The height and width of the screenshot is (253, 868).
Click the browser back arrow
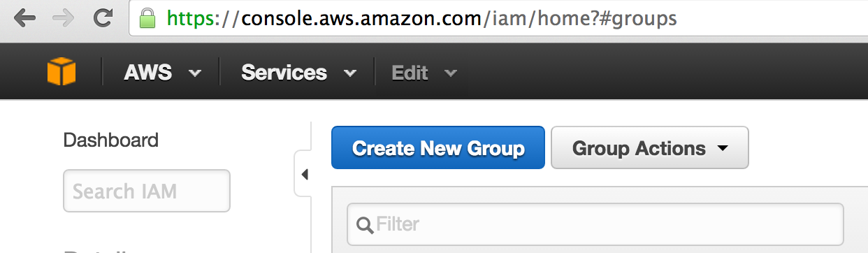(x=23, y=18)
